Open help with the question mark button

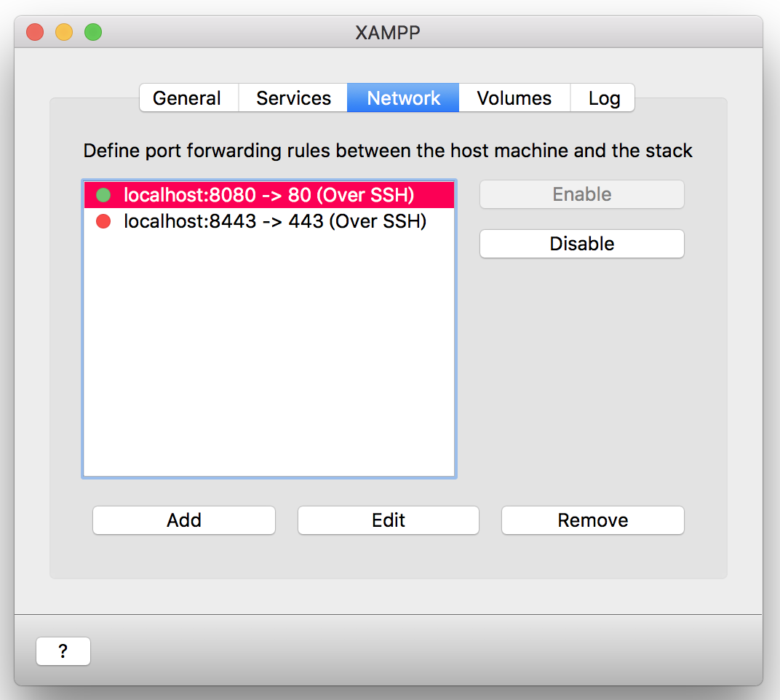(63, 651)
